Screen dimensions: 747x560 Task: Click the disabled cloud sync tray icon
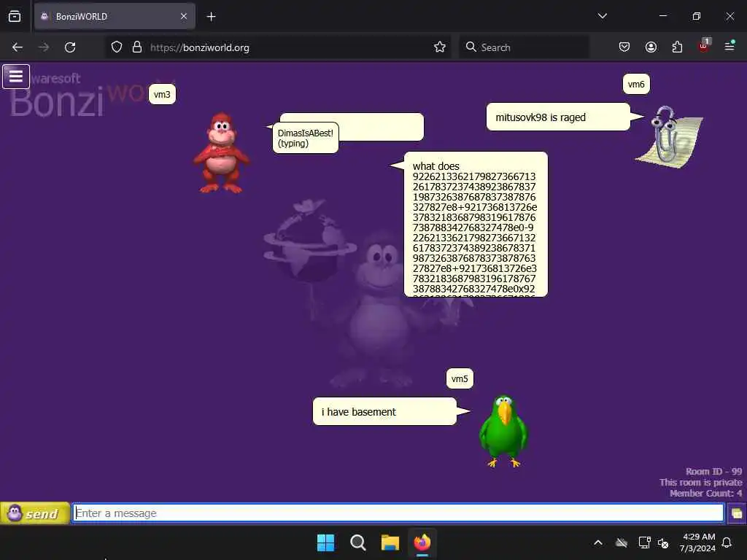point(622,542)
